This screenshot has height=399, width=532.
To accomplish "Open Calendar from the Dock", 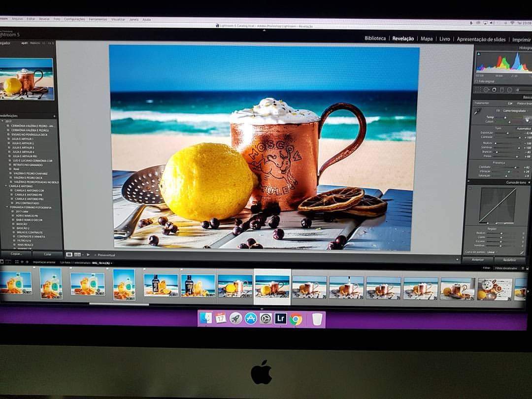I will tap(221, 318).
